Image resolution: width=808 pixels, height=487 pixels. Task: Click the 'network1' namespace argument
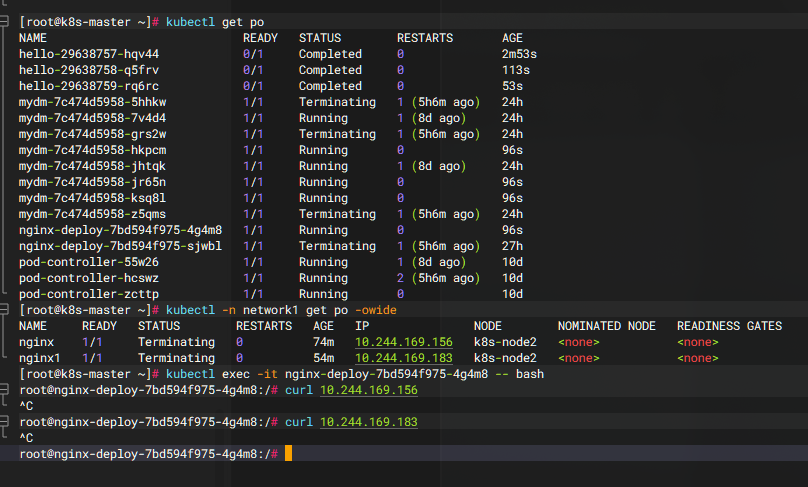(x=271, y=310)
